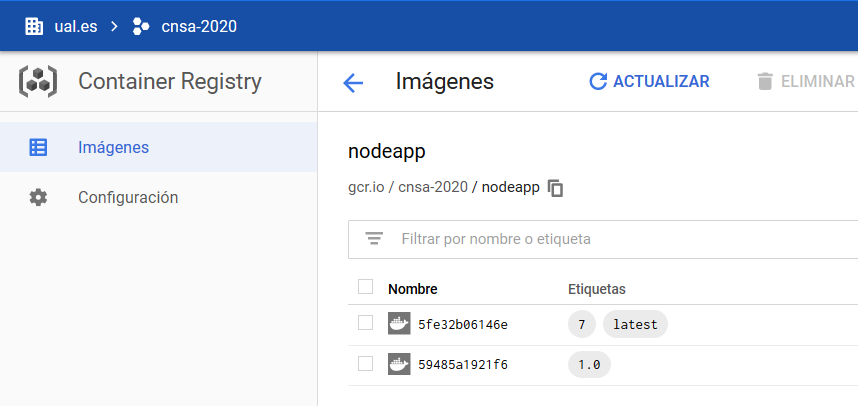Viewport: 858px width, 406px height.
Task: Click the Imágenes list icon in sidebar
Action: click(38, 147)
